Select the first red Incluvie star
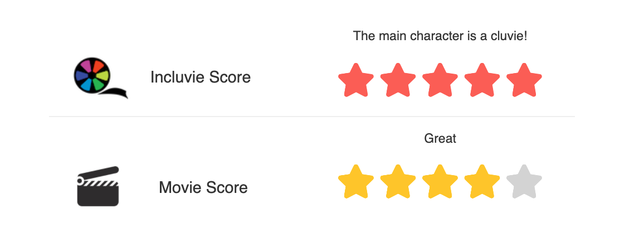The image size is (644, 242). (355, 80)
